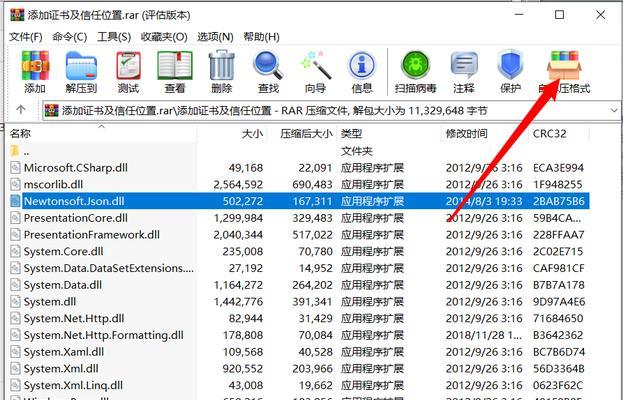
Task: Click the file icon of System.Data.dll
Action: coord(15,285)
